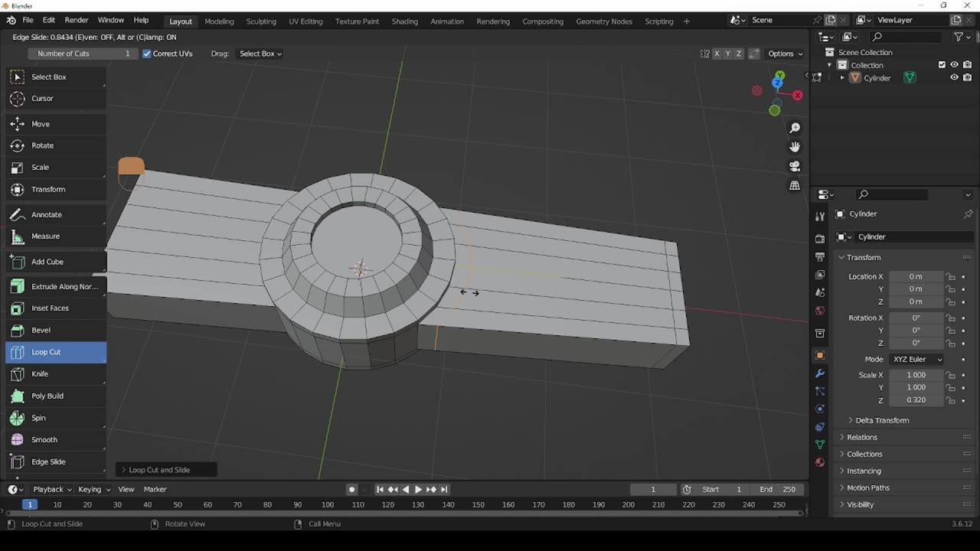This screenshot has height=551, width=980.
Task: Click the viewport zoom magnifier icon
Action: point(795,128)
